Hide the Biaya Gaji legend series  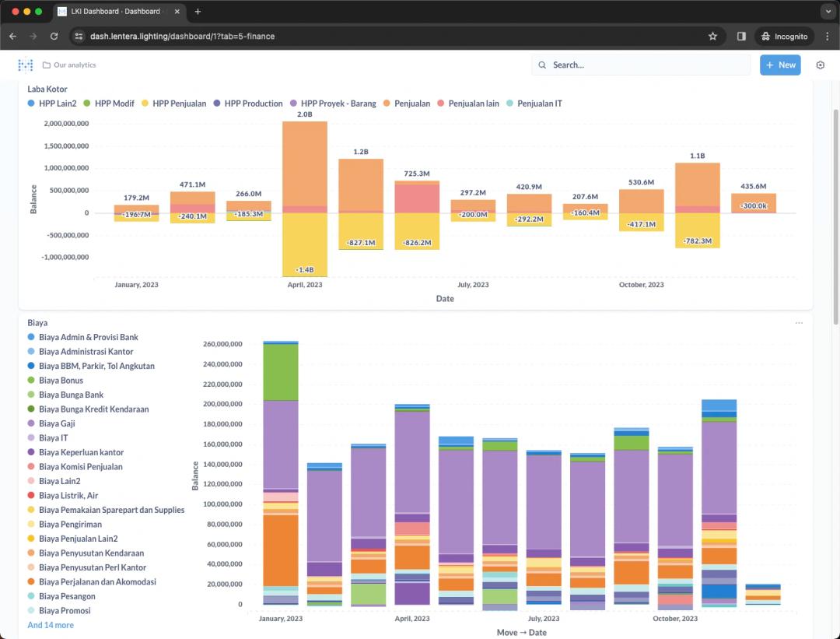(58, 423)
